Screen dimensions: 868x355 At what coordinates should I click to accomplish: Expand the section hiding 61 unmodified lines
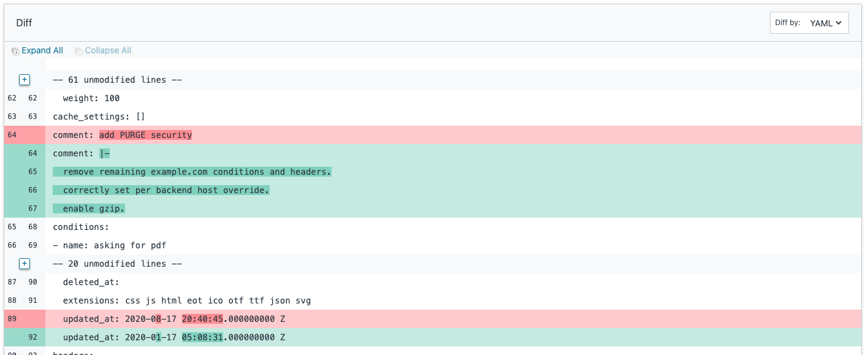tap(24, 80)
